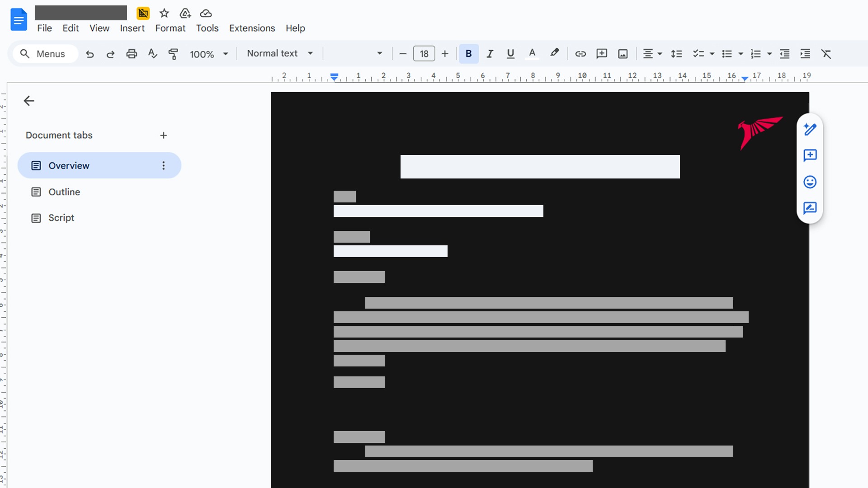The width and height of the screenshot is (868, 488).
Task: Open the Edit menu
Action: tap(71, 28)
